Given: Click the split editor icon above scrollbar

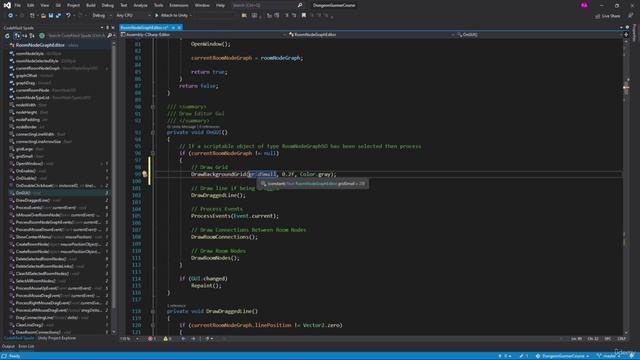Looking at the screenshot, I should tap(626, 35).
